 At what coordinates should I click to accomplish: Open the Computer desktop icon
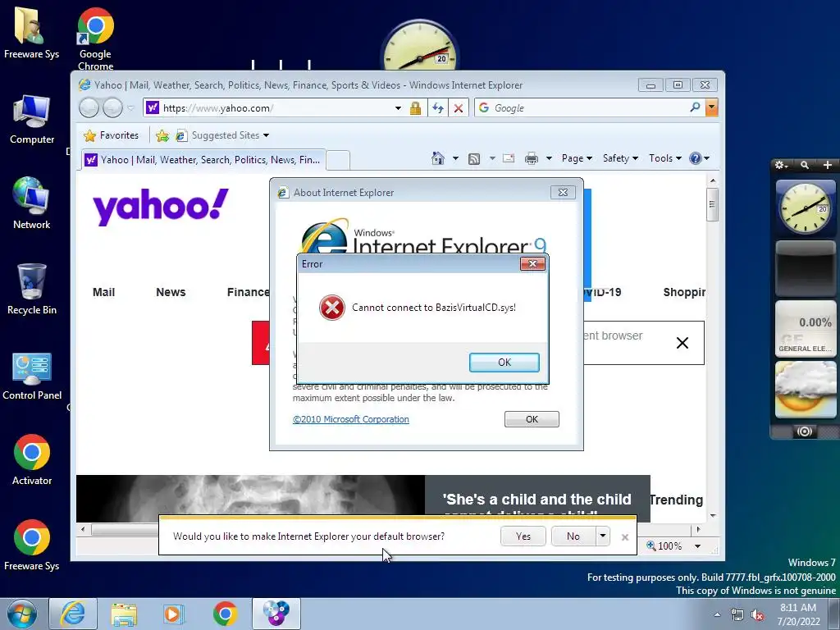coord(32,120)
